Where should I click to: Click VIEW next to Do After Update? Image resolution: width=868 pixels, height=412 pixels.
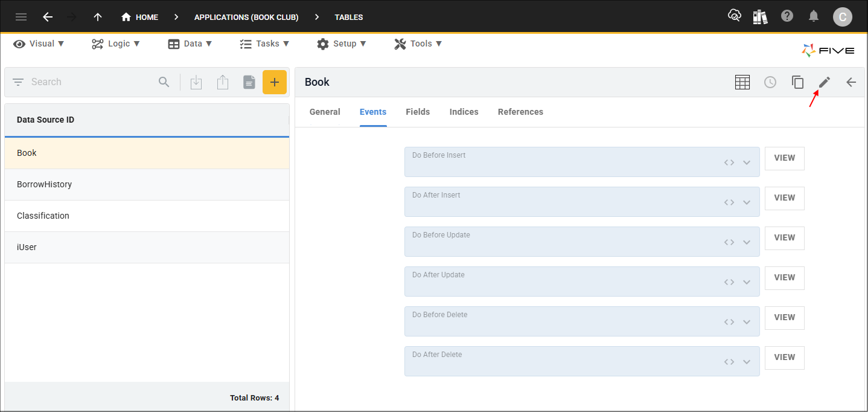(785, 278)
